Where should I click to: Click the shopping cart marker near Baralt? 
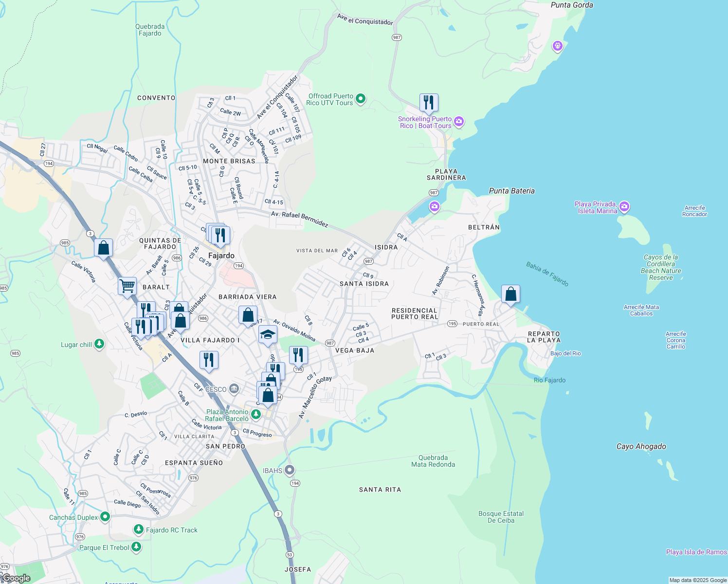127,286
